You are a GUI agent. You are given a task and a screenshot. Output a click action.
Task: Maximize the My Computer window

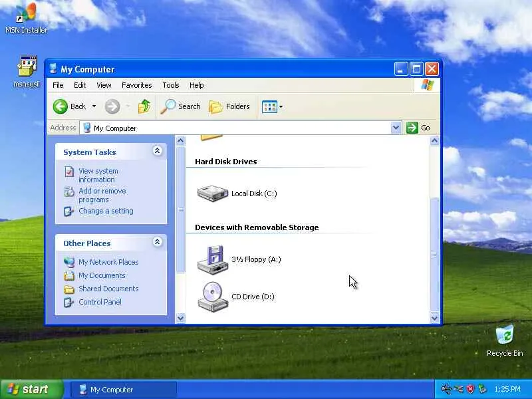(416, 69)
